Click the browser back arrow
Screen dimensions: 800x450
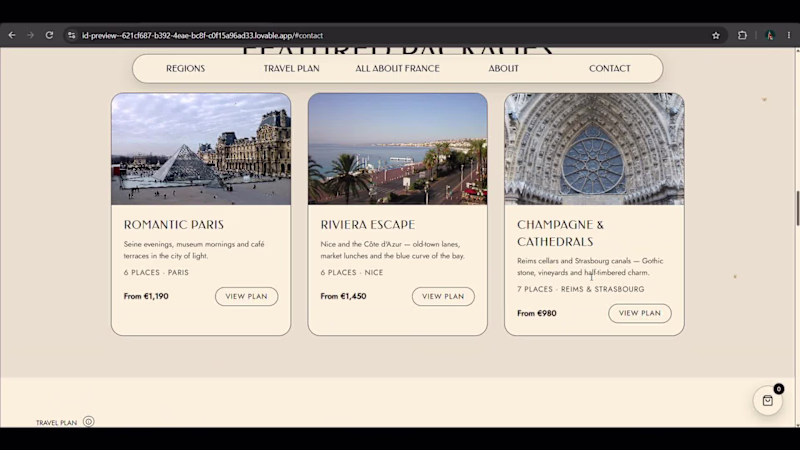pos(12,35)
